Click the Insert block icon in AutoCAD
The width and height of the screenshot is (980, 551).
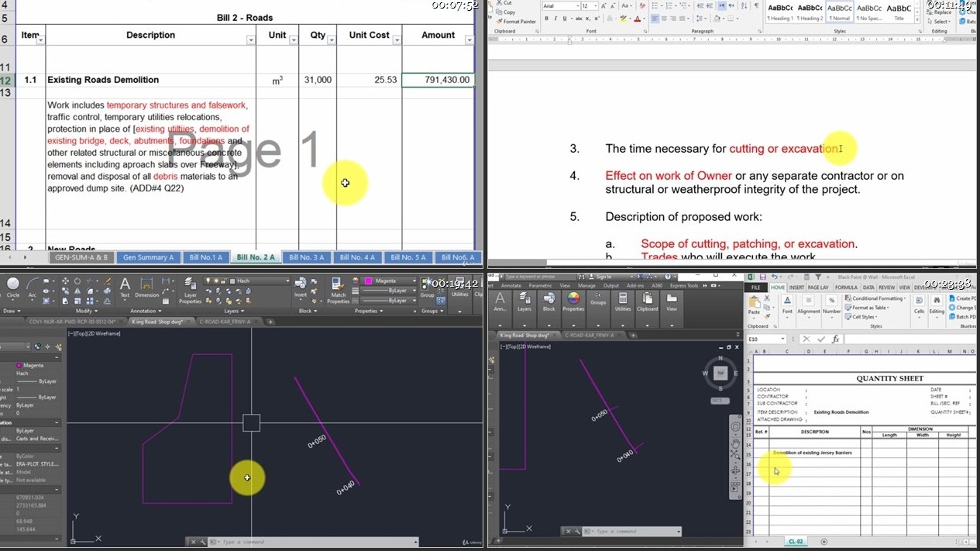click(x=301, y=287)
